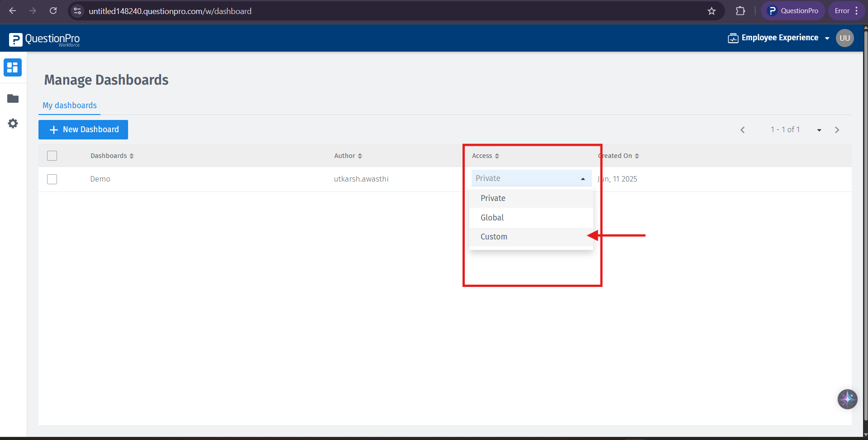Sort by Created On column

pos(619,156)
